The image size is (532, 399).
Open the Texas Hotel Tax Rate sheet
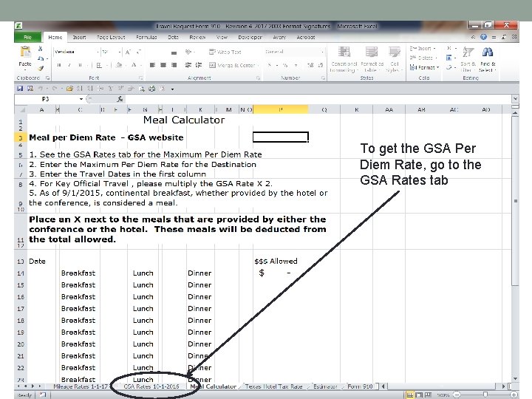pos(273,386)
